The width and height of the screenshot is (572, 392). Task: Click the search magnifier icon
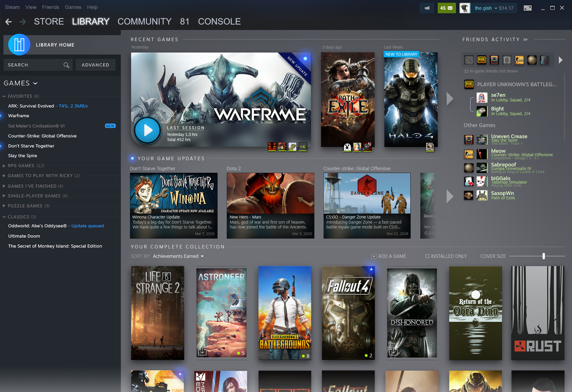click(66, 65)
